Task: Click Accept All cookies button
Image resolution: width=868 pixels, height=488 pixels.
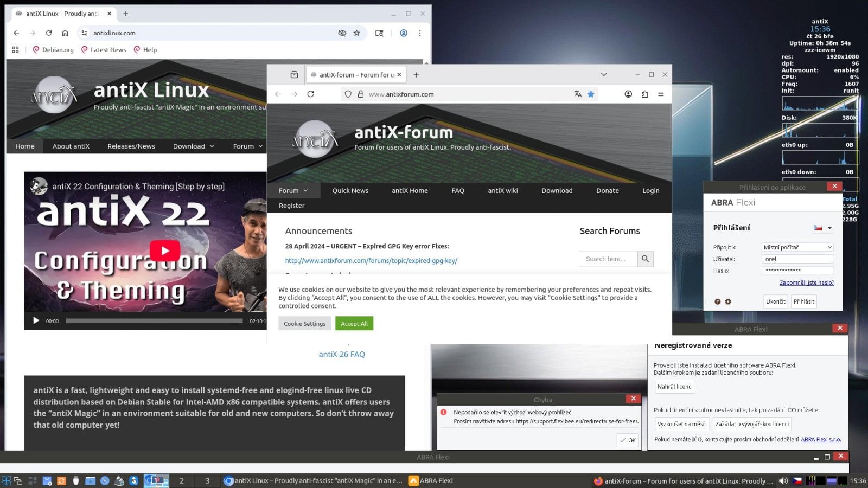Action: click(354, 323)
